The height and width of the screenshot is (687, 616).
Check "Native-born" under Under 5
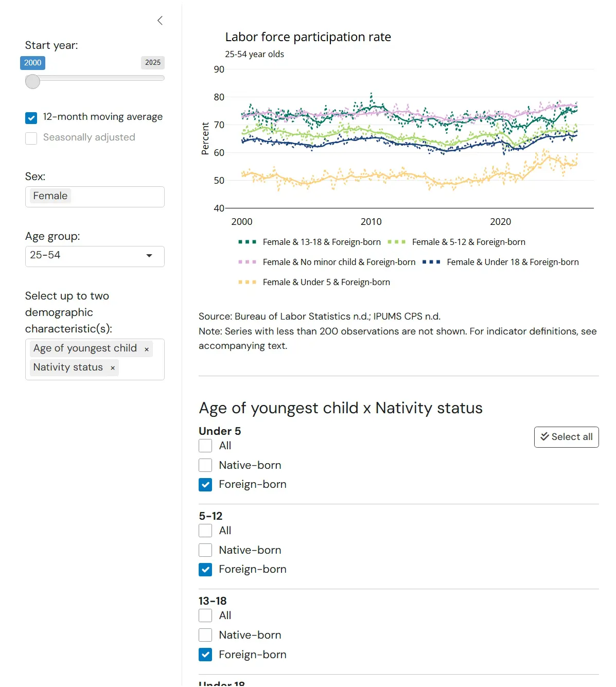coord(205,465)
